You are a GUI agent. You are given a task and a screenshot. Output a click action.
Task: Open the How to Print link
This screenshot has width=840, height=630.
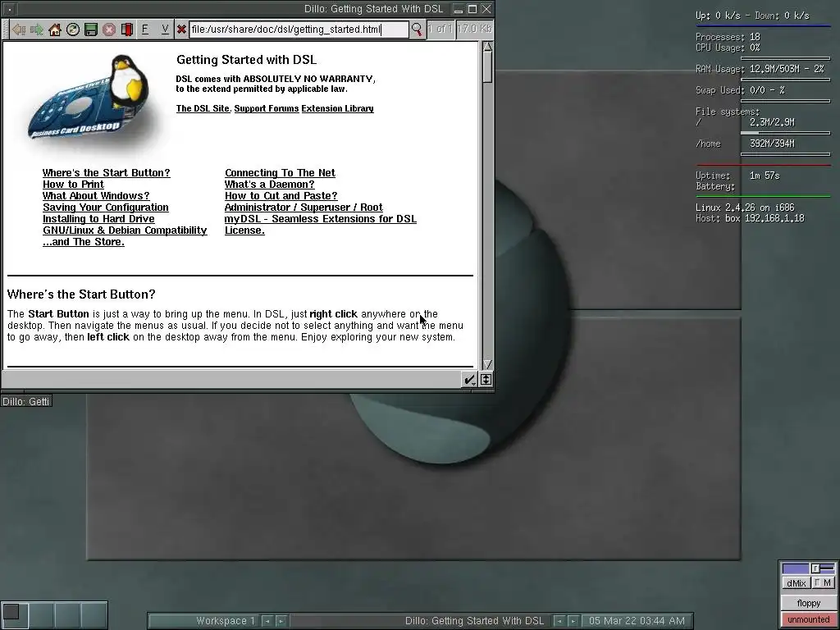[73, 185]
